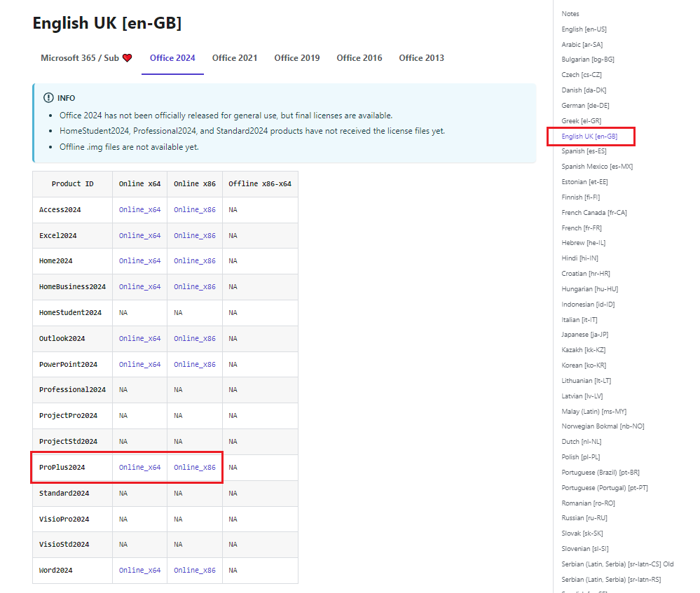The image size is (700, 593).
Task: Switch to the Office 2021 tab
Action: (x=235, y=58)
